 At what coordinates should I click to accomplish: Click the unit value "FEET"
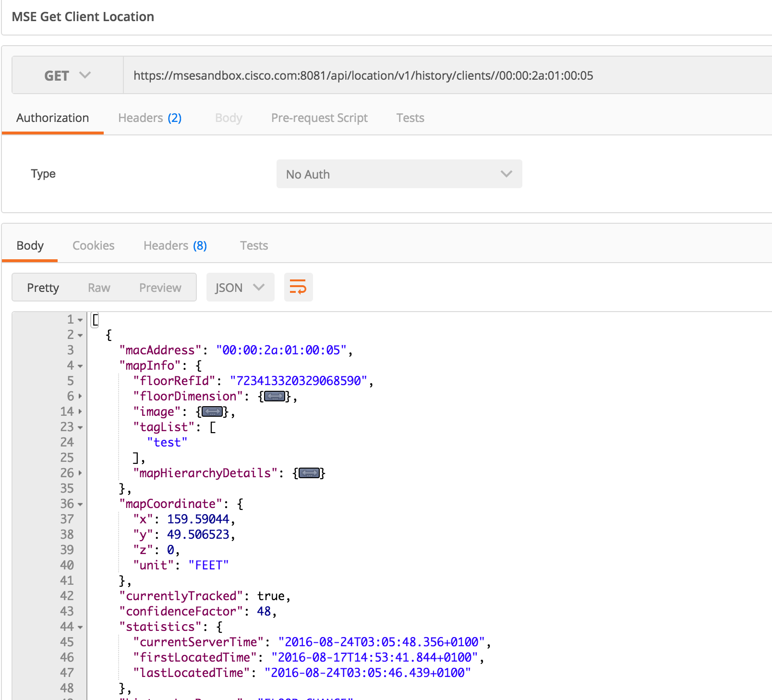pos(209,566)
